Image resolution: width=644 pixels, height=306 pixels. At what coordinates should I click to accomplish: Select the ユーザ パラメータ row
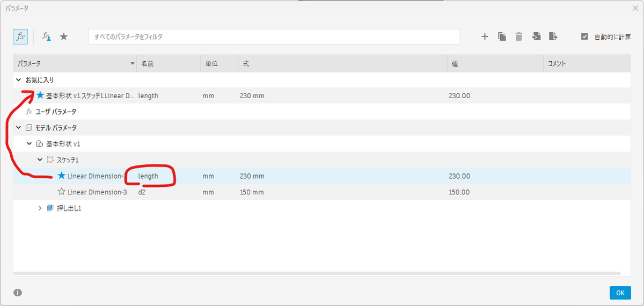[322, 112]
